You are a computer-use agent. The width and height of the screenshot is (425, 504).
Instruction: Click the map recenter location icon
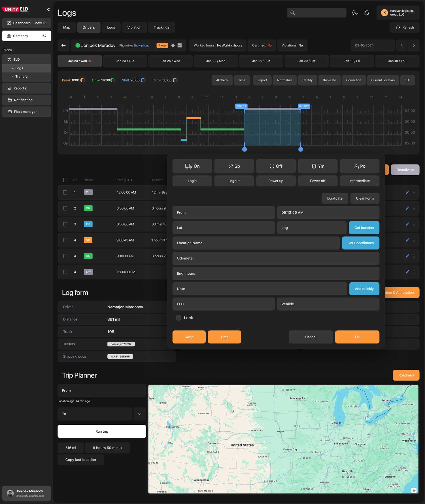click(414, 490)
